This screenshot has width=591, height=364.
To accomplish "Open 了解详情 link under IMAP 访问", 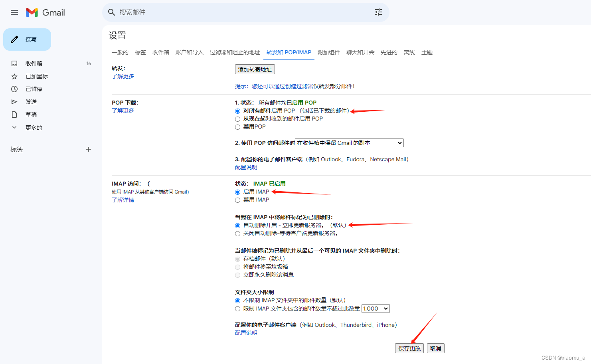I will tap(123, 200).
